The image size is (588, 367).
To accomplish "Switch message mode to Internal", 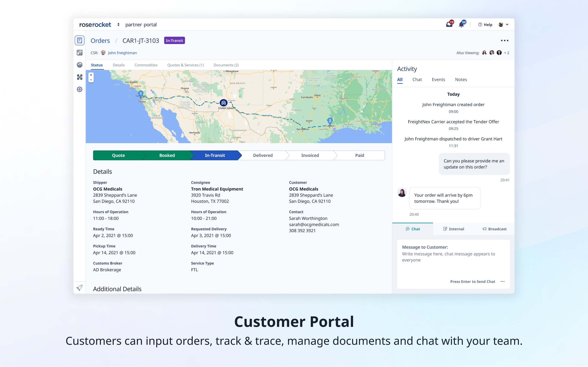I will point(453,229).
